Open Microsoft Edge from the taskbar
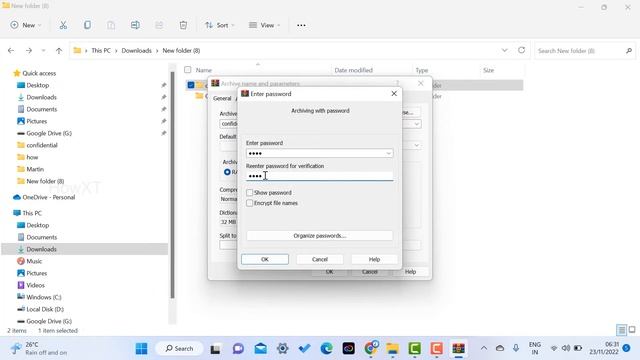The width and height of the screenshot is (640, 360). point(326,349)
